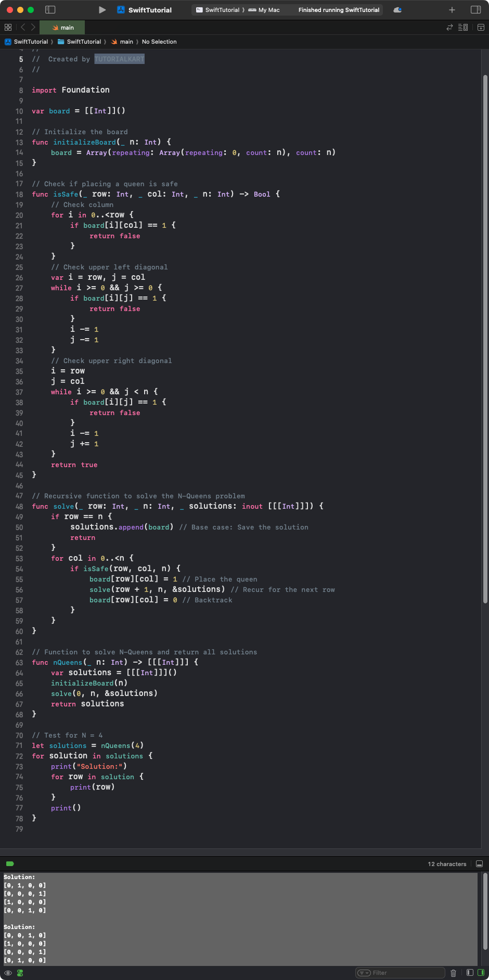Go back in editor history
This screenshot has width=489, height=980.
23,28
